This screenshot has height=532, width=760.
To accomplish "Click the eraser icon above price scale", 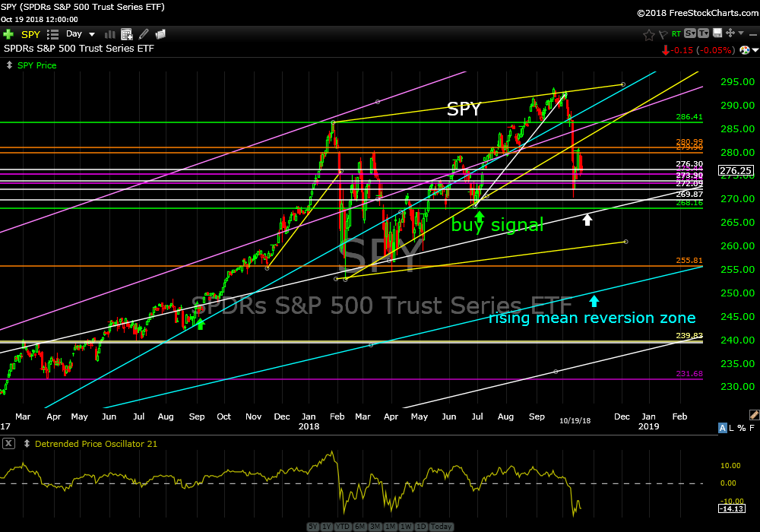I will (754, 415).
